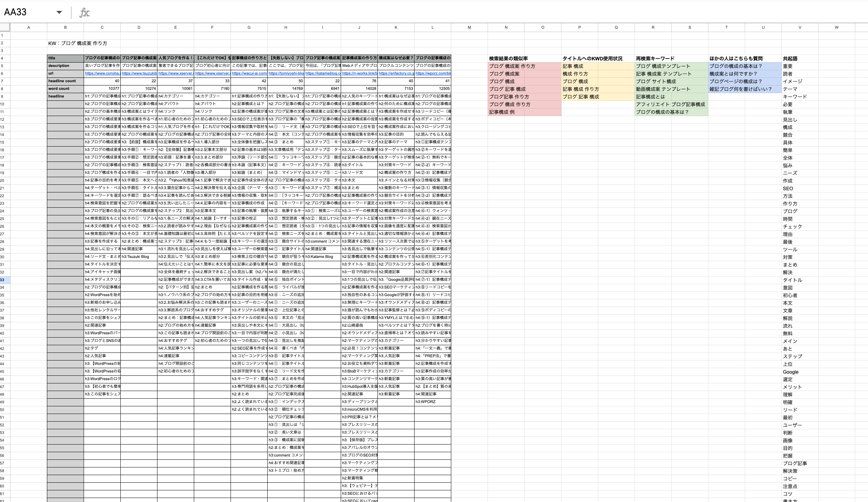Screen dimensions: 868x502
Task: Select the word count cell 12505
Action: tap(433, 89)
